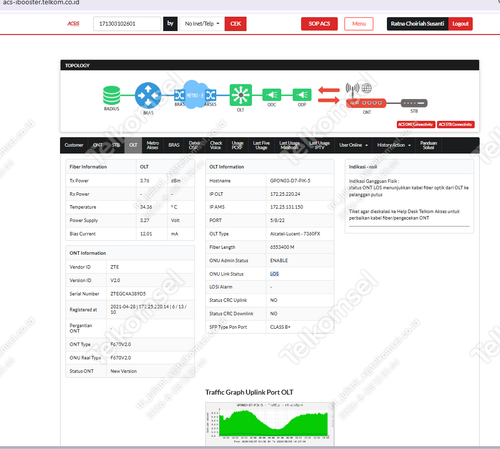Click the Tx Power value 3.76
The image size is (500, 449).
(145, 181)
